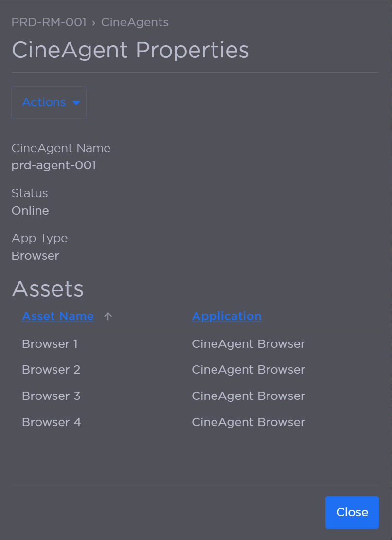
Task: Click the scrollbar on the right edge
Action: 390,270
